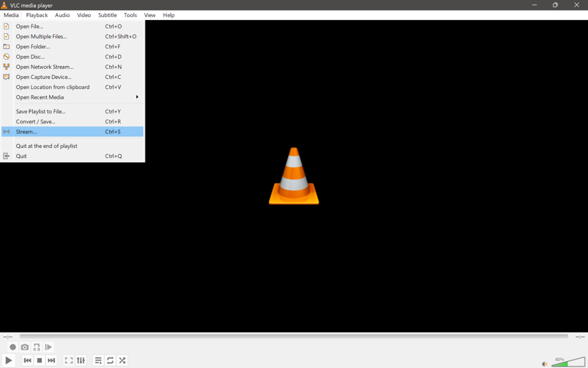Click the highlighted Stream... entry
Screen dimensions: 588x368
[73, 132]
